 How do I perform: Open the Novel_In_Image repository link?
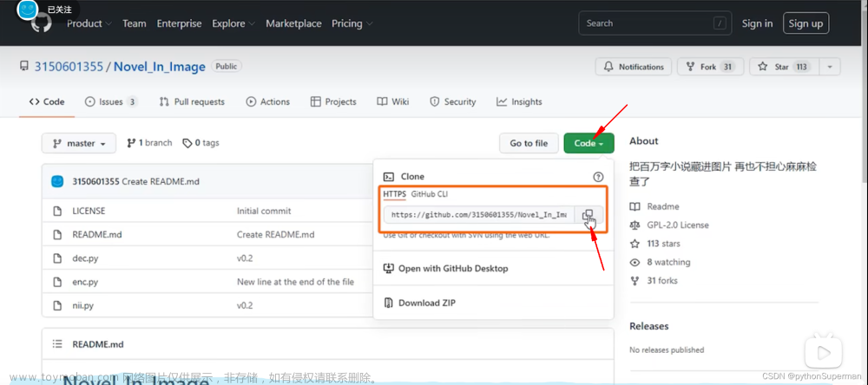(x=160, y=67)
